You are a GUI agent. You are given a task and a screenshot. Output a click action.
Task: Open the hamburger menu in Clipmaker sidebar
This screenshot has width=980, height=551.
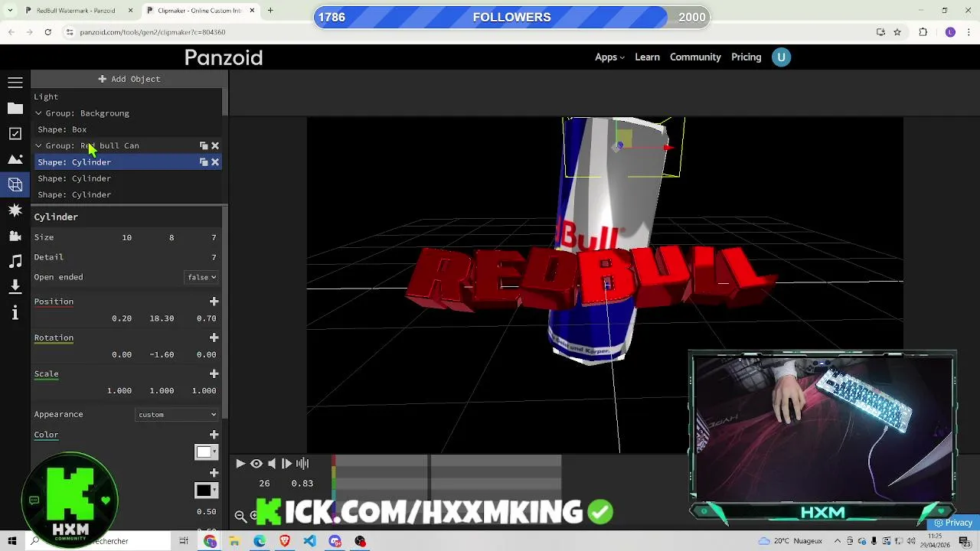coord(15,83)
